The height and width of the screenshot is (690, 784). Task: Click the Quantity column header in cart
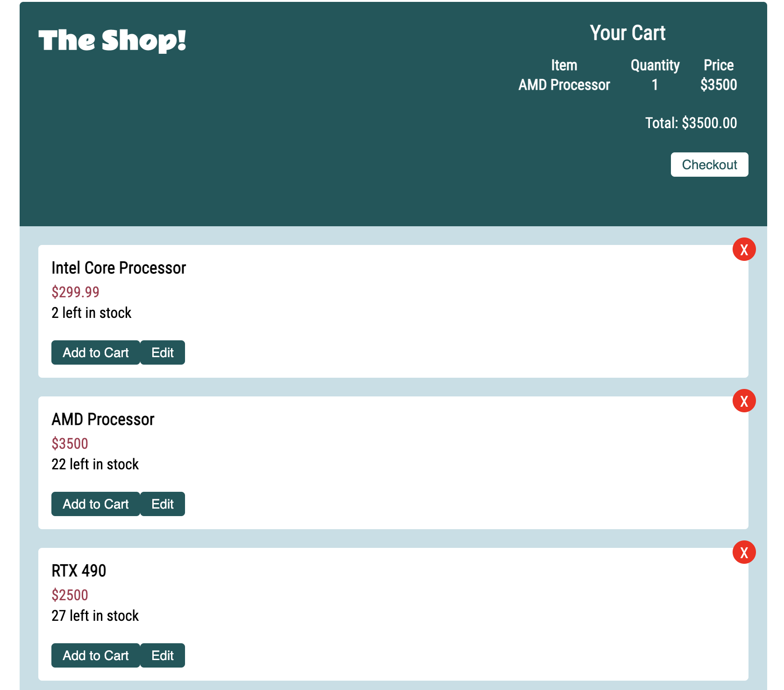point(655,65)
